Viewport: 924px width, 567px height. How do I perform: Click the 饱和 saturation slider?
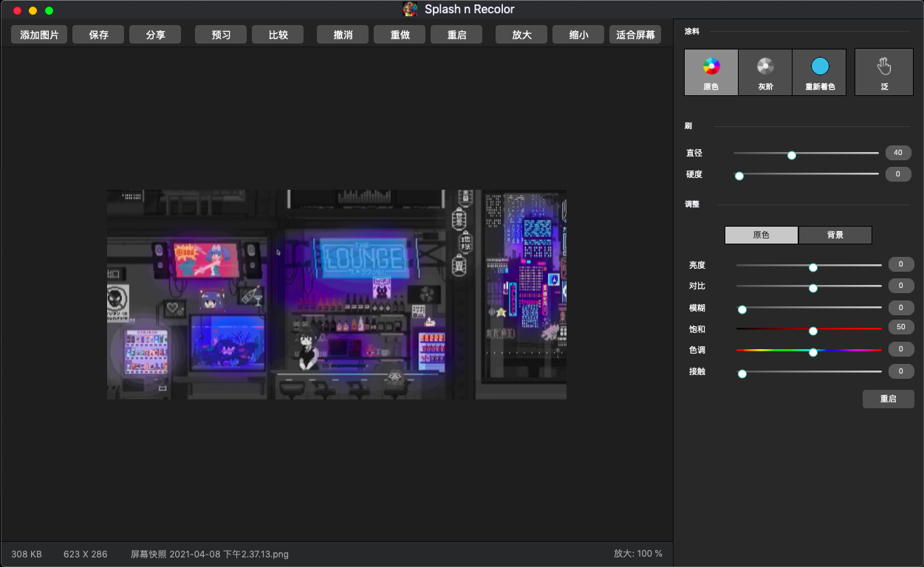(x=809, y=329)
